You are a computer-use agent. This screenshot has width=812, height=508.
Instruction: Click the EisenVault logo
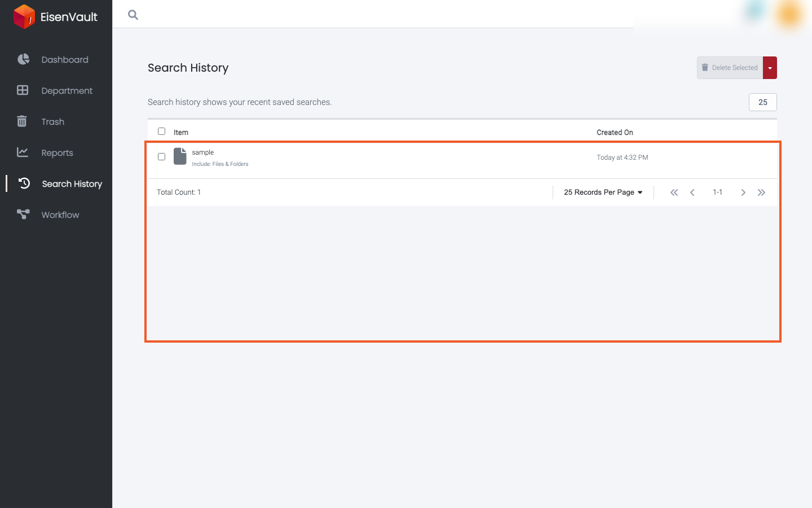55,16
